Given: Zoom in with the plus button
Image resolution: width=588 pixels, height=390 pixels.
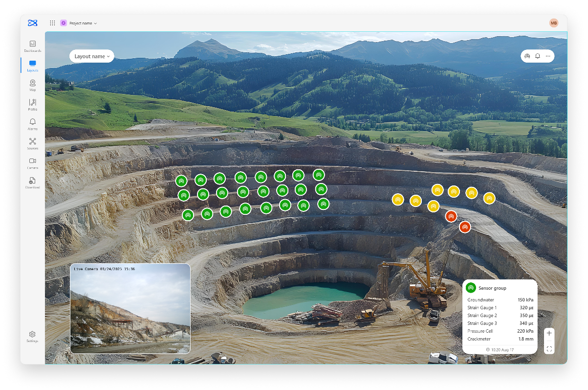Looking at the screenshot, I should pos(549,333).
